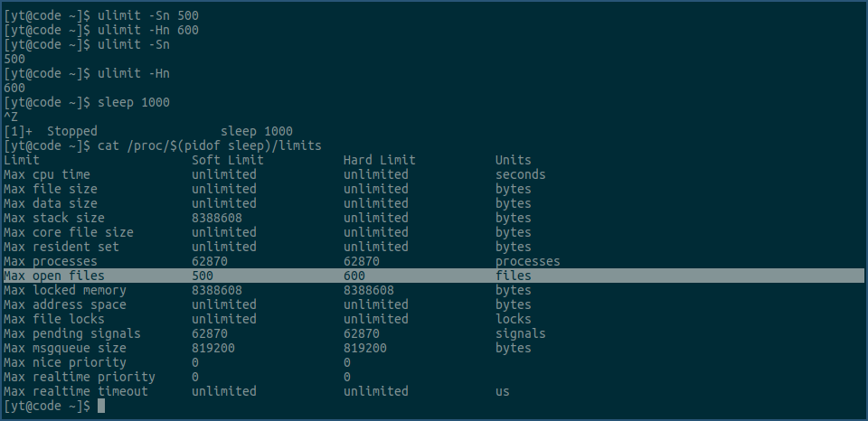Click the "^Z" suspend output line

click(11, 117)
